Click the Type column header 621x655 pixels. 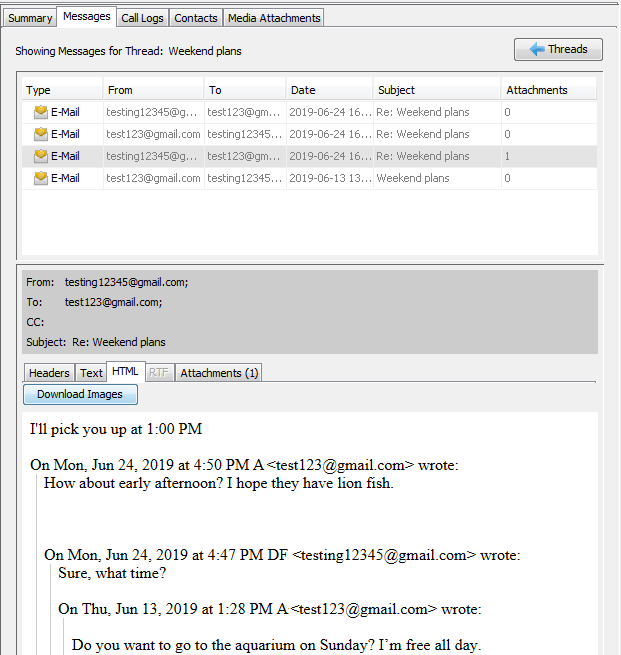pos(60,90)
